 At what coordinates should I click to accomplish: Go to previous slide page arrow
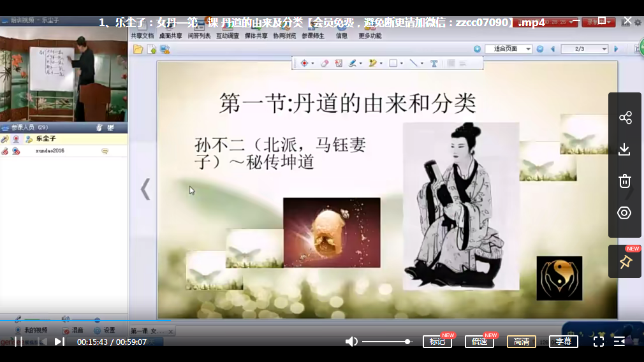[x=553, y=49]
